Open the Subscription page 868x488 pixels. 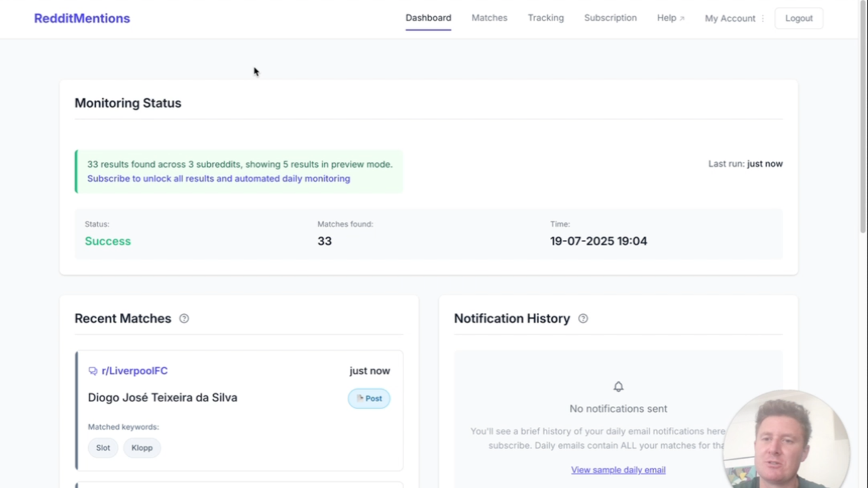pyautogui.click(x=610, y=18)
